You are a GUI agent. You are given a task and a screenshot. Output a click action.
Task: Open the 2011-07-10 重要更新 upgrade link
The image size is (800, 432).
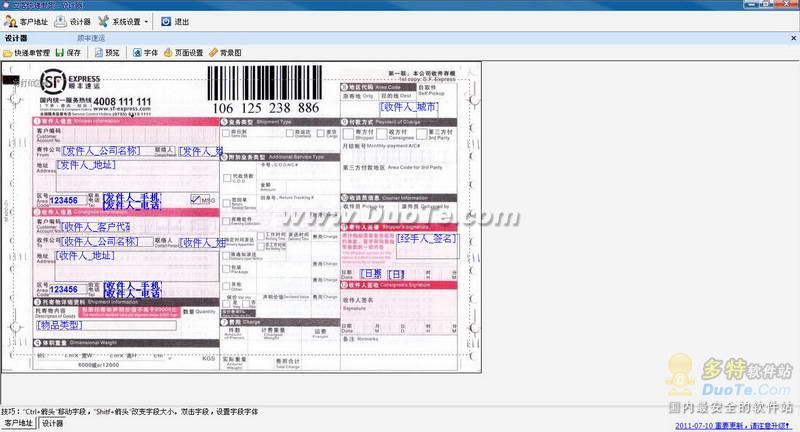click(x=733, y=425)
